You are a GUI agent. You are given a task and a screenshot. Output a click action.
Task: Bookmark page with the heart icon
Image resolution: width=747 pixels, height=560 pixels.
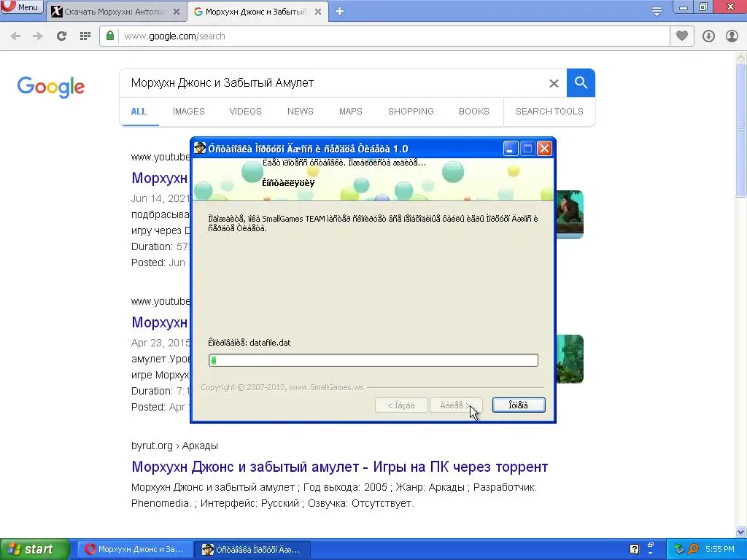click(682, 36)
